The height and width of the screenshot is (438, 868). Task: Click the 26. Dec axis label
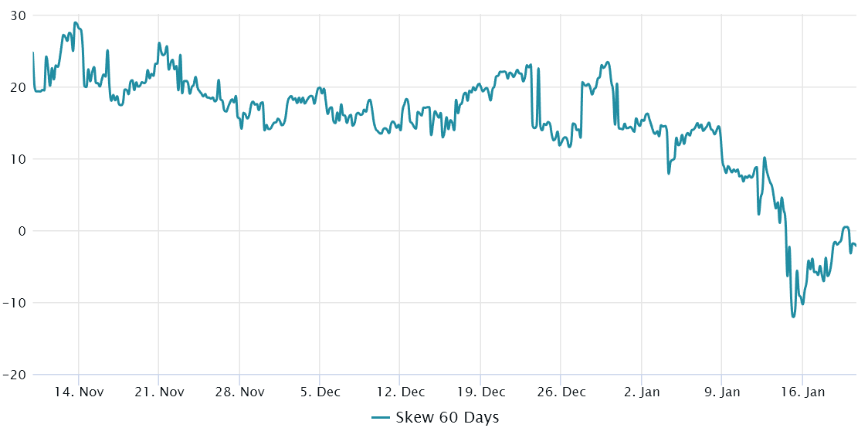click(x=561, y=392)
